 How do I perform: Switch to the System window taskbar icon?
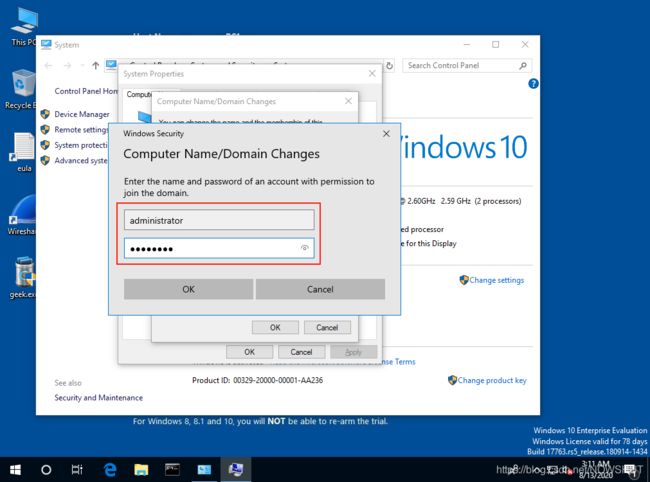pyautogui.click(x=204, y=470)
